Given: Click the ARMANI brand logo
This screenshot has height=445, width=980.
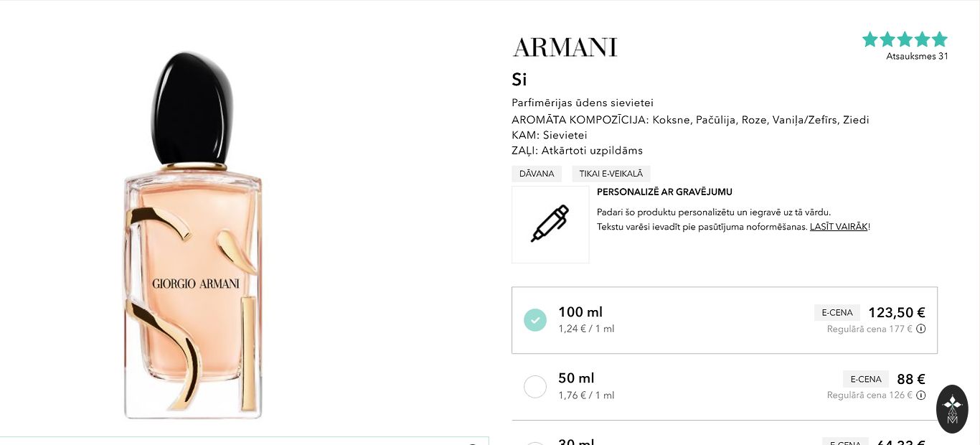Looking at the screenshot, I should [x=565, y=47].
